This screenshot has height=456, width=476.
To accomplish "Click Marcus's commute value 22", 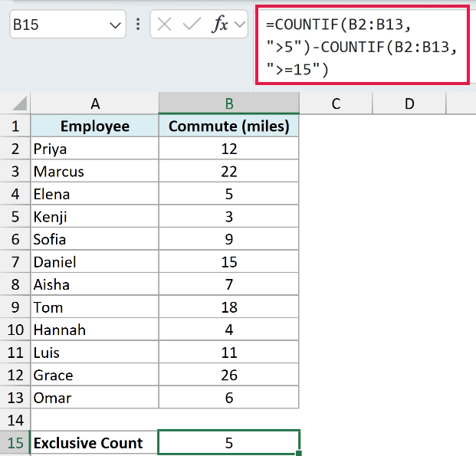I will pos(229,171).
